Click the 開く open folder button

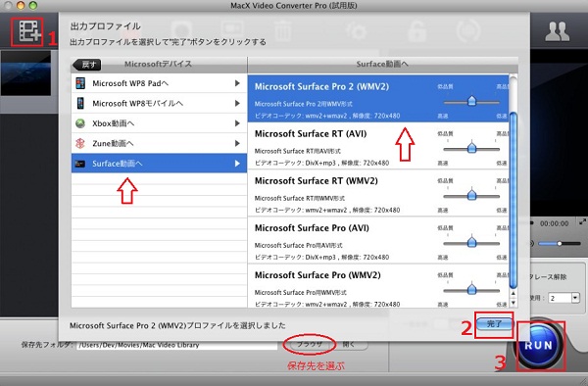[x=349, y=345]
